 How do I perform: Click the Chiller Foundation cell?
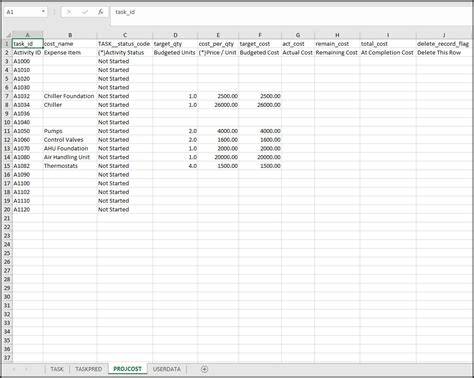70,96
